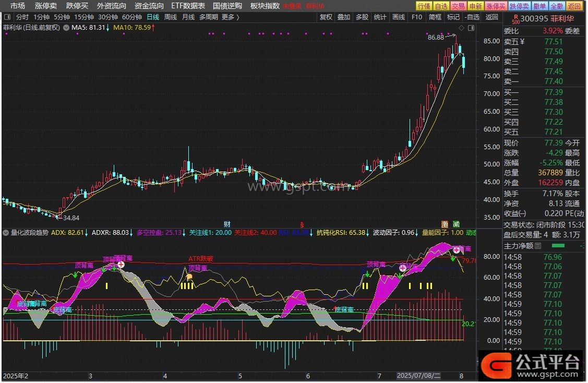The width and height of the screenshot is (588, 383).
Task: Click the 多股 toolbar button
Action: pyautogui.click(x=362, y=17)
